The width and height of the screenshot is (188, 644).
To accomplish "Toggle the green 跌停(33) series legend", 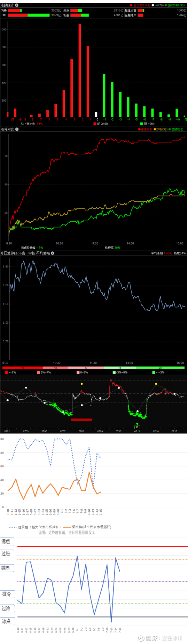I will coord(176,129).
